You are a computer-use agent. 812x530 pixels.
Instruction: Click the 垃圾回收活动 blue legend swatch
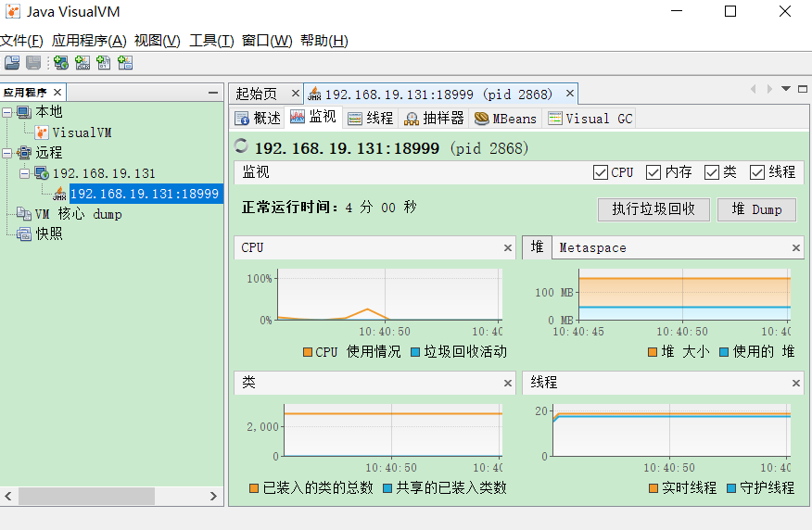click(x=415, y=352)
